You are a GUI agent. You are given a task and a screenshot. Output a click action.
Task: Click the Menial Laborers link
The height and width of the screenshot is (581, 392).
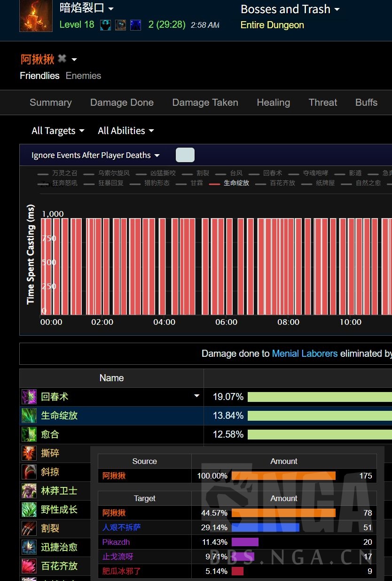pyautogui.click(x=305, y=353)
